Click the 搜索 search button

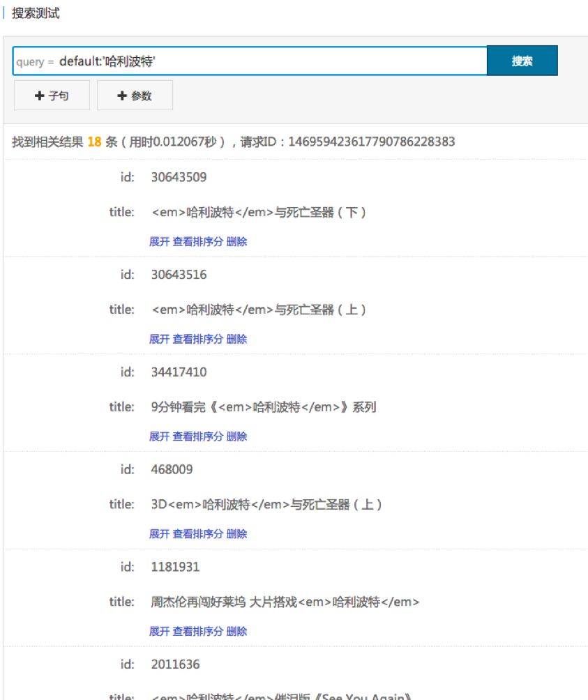(522, 61)
